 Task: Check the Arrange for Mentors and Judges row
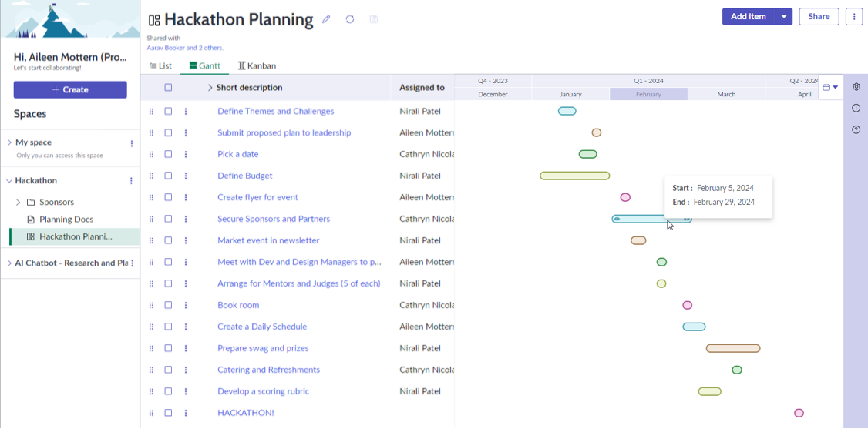point(168,283)
